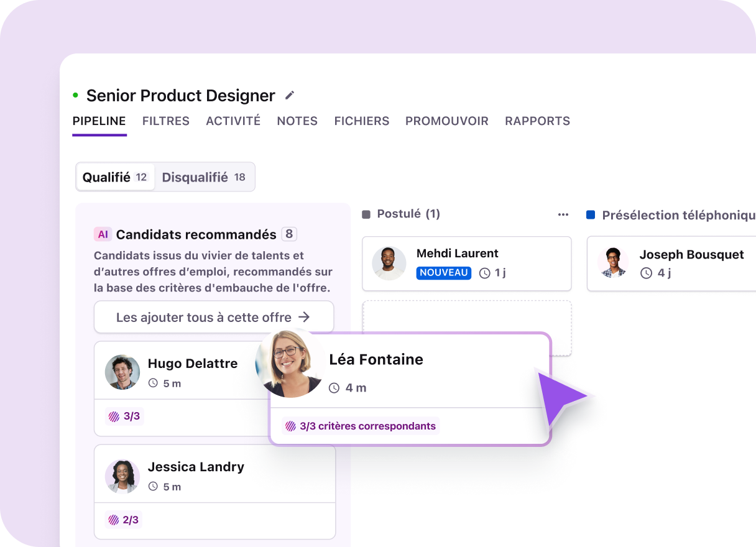756x547 pixels.
Task: Open the FILTRES tab
Action: coord(166,121)
